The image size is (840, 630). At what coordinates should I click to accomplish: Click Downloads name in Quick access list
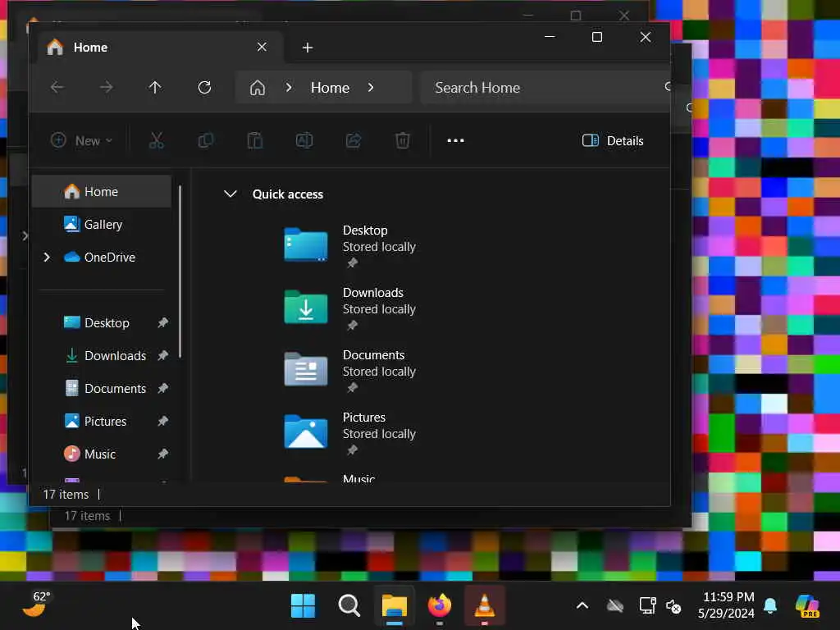click(x=373, y=293)
